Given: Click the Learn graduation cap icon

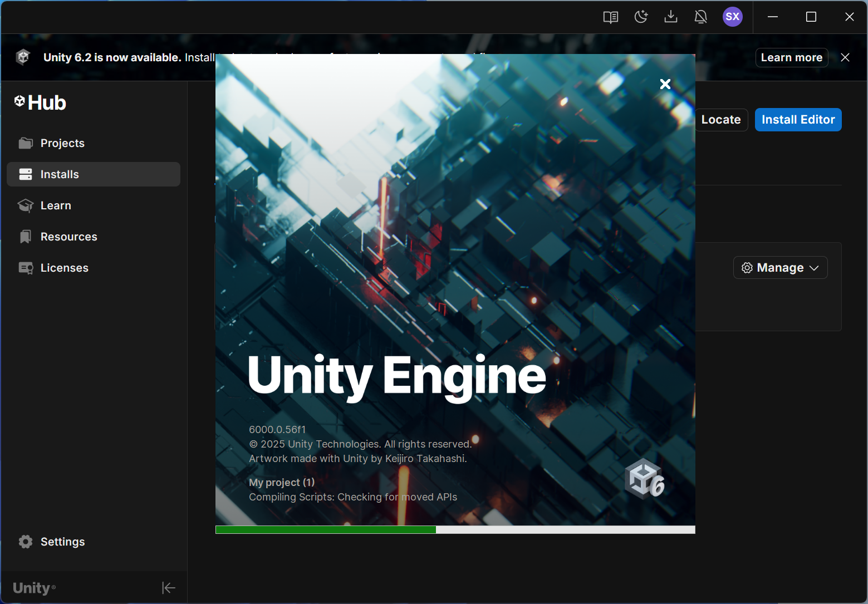Looking at the screenshot, I should (26, 205).
